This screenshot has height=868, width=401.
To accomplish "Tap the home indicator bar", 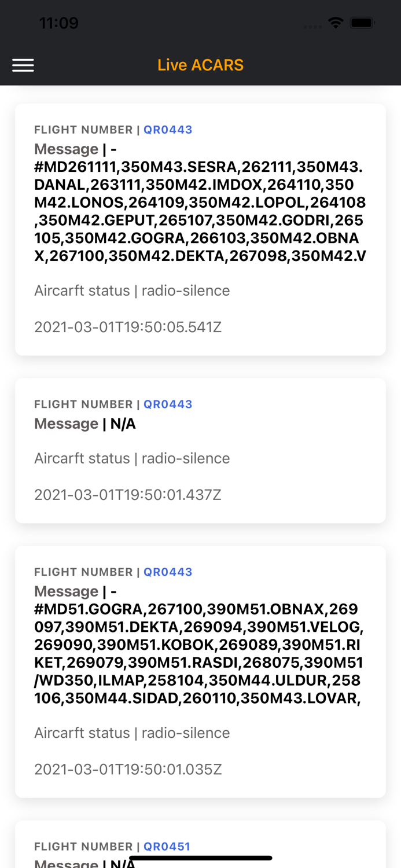I will [200, 858].
